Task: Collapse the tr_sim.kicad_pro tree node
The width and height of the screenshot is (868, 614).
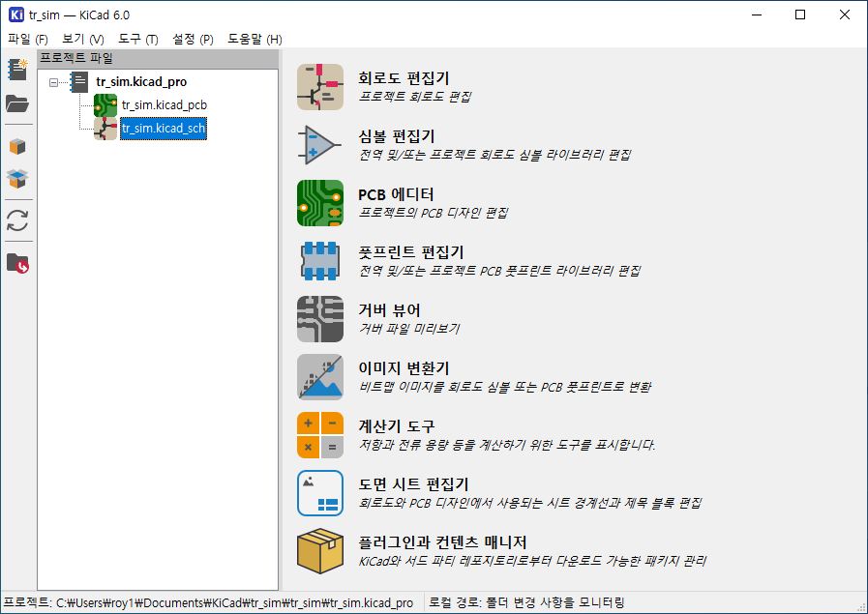Action: [x=53, y=82]
